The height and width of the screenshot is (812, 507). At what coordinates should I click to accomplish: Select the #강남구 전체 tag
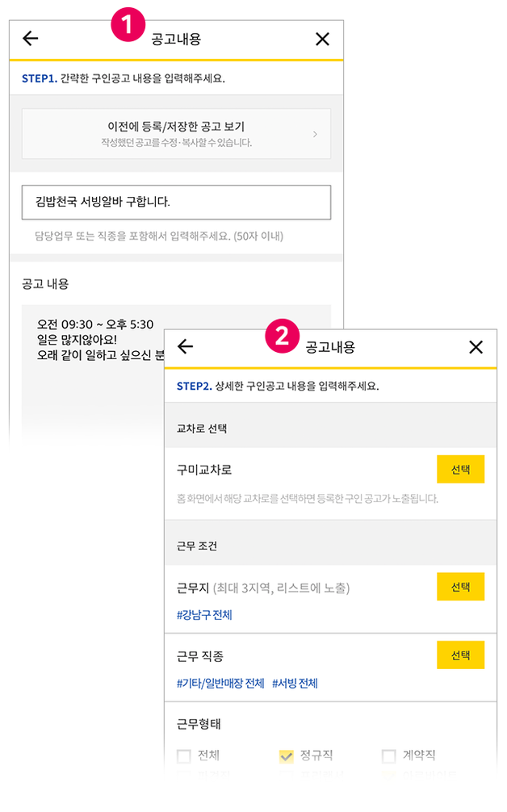(x=204, y=615)
